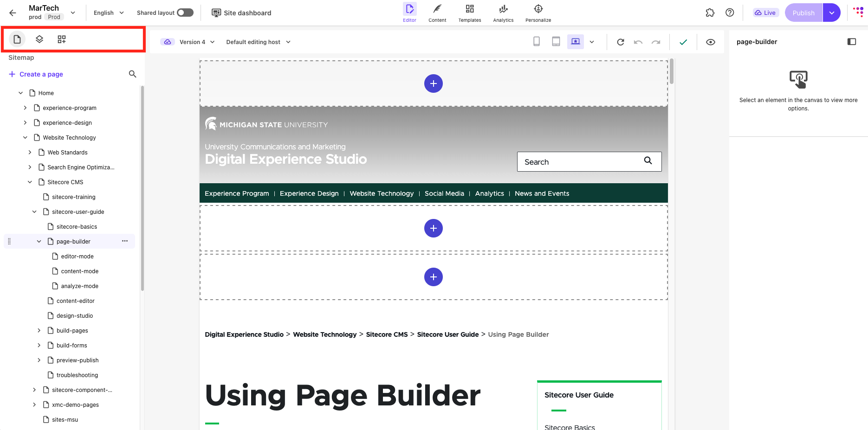Switch to the Editor tab
Image resolution: width=868 pixels, height=430 pixels.
(409, 13)
